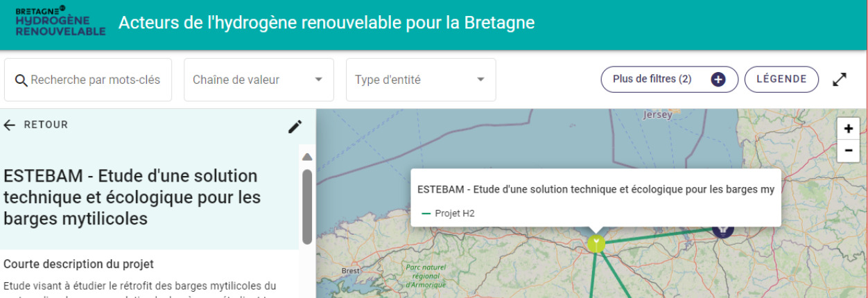Viewport: 868px width, 298px height.
Task: Click the plus icon in filters button
Action: (718, 79)
